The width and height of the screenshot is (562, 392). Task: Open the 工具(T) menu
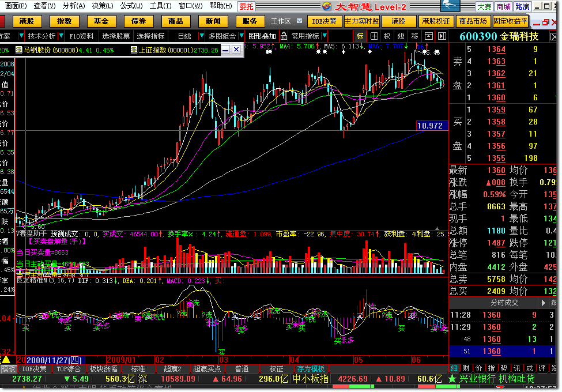point(160,6)
